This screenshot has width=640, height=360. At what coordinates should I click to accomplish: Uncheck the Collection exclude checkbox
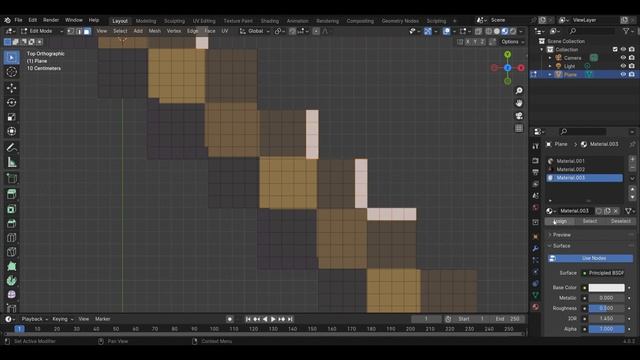click(615, 49)
